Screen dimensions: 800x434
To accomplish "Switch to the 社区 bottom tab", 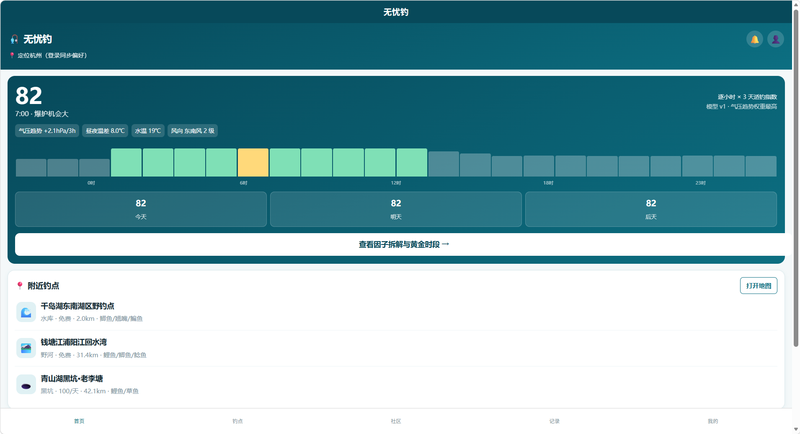I will coord(396,421).
